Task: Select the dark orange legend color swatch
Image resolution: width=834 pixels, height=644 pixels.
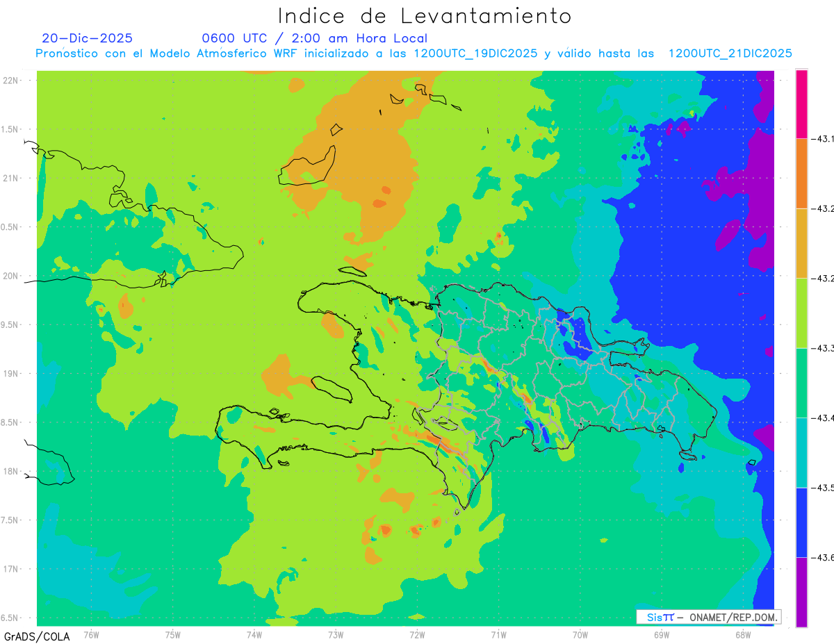Action: [x=801, y=174]
